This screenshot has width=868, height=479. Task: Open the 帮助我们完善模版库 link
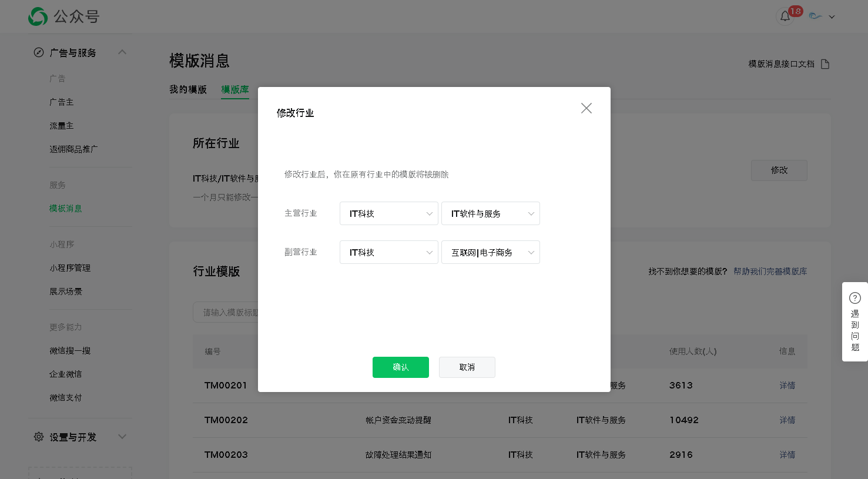[x=770, y=272]
